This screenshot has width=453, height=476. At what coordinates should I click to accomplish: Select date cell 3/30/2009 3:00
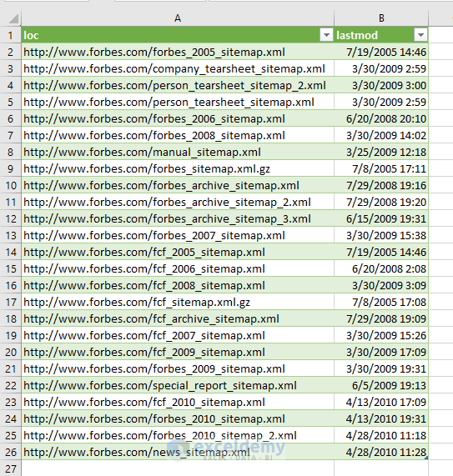click(x=381, y=85)
